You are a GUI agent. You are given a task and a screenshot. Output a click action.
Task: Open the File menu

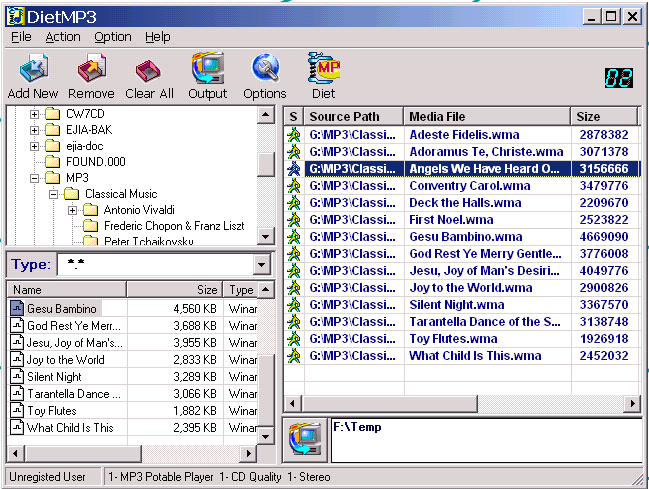pyautogui.click(x=21, y=37)
